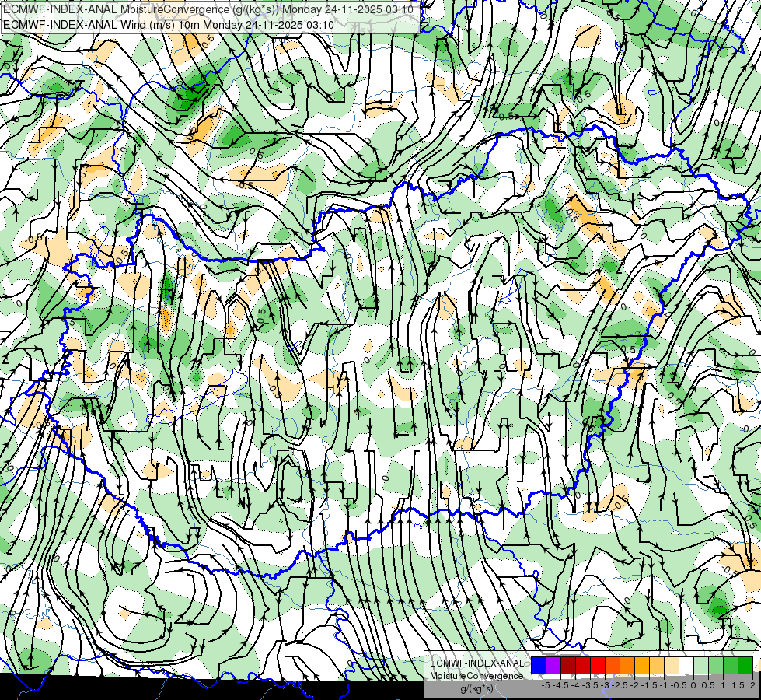Click the palest green legend swatch
This screenshot has width=761, height=700.
701,665
